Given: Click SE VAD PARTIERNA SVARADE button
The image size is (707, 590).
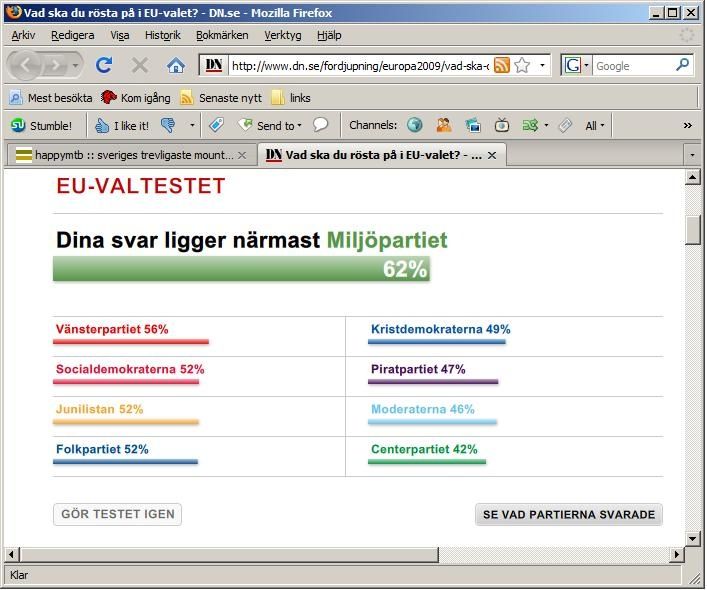Looking at the screenshot, I should (569, 514).
